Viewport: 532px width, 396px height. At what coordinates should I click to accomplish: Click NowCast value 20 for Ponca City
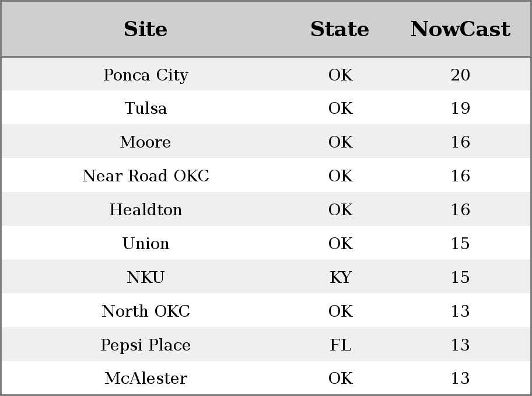pos(460,75)
